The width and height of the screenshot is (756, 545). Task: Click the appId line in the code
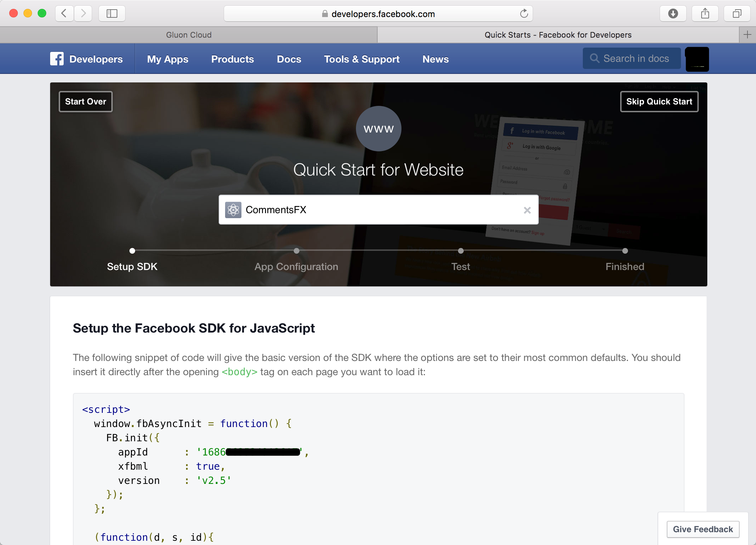pyautogui.click(x=213, y=452)
